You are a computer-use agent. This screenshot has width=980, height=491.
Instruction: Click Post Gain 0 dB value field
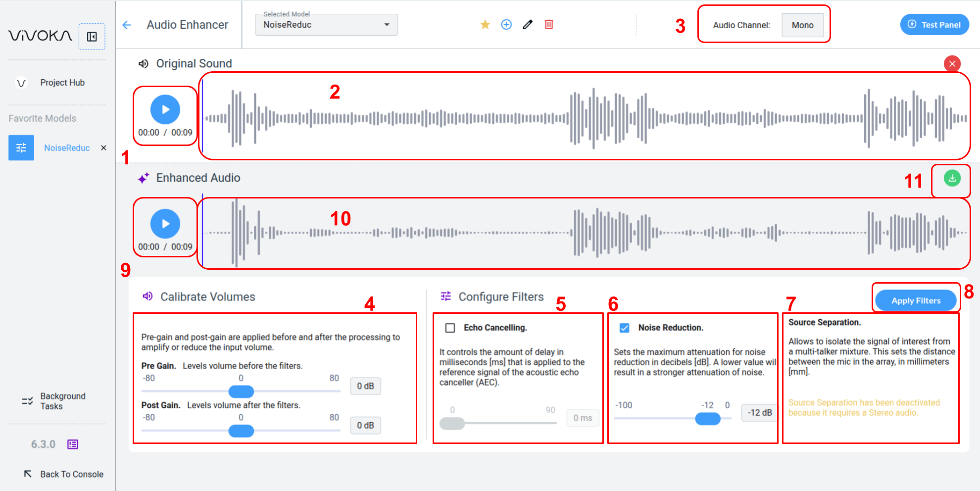pyautogui.click(x=365, y=425)
